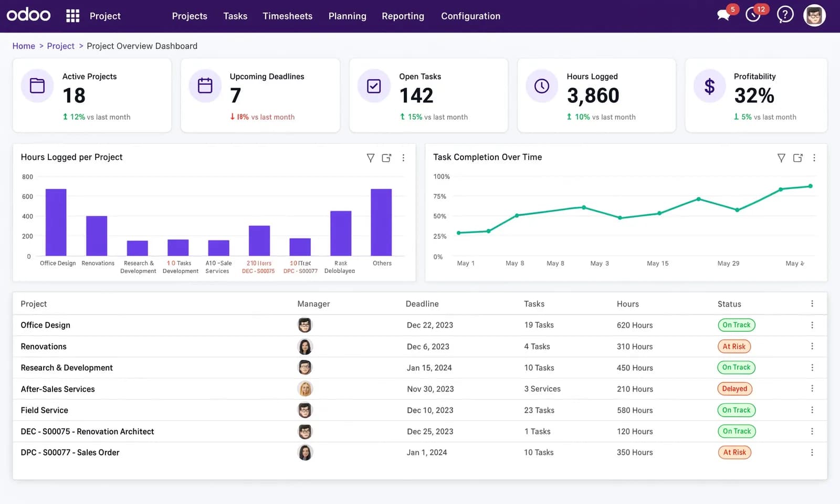Image resolution: width=840 pixels, height=504 pixels.
Task: Open the apps grid menu icon
Action: [x=72, y=16]
